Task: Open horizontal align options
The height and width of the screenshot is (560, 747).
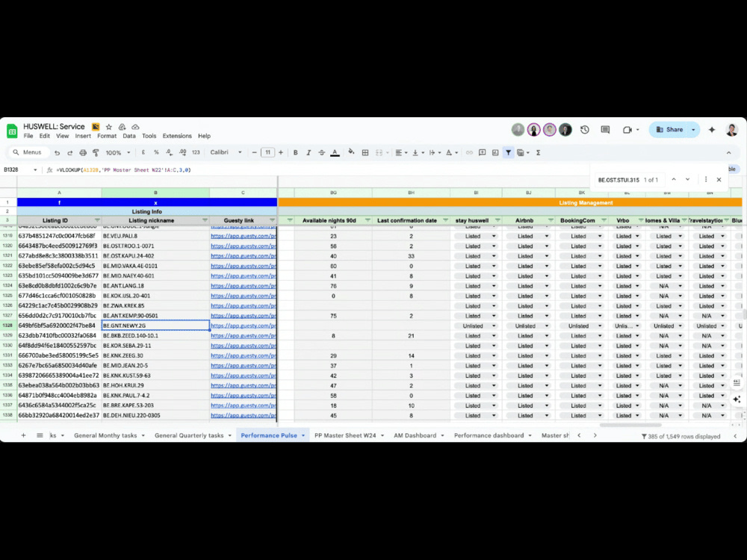Action: (x=401, y=153)
